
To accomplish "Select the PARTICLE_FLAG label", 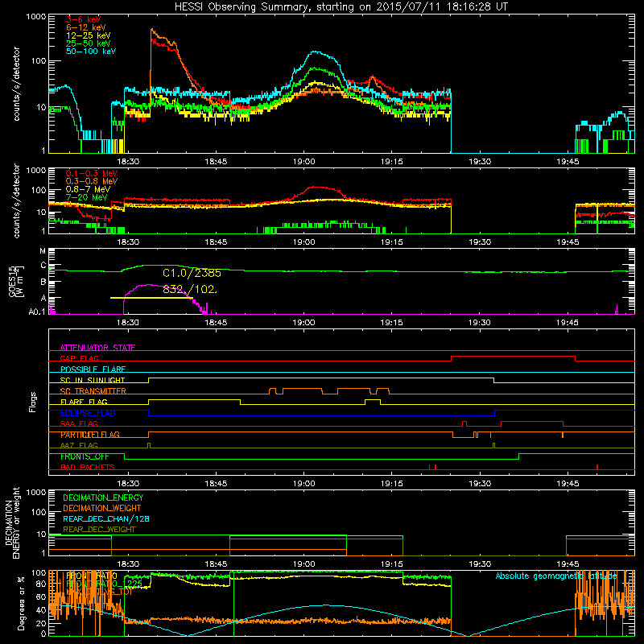I will (90, 435).
